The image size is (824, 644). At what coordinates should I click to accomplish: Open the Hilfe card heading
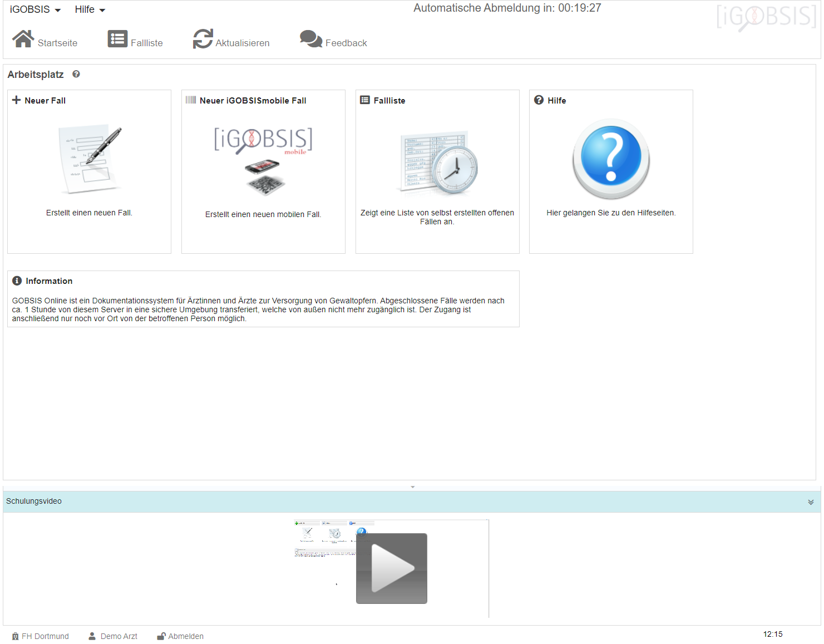(x=557, y=101)
